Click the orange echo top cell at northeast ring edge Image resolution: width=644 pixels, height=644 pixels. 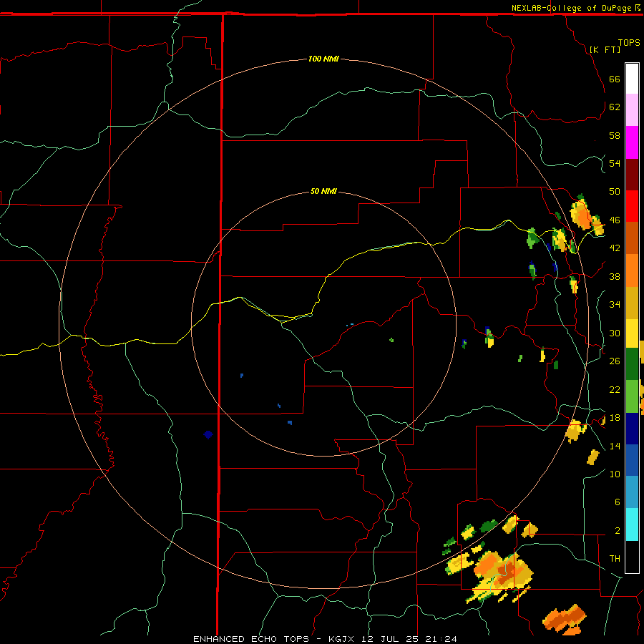tap(581, 213)
